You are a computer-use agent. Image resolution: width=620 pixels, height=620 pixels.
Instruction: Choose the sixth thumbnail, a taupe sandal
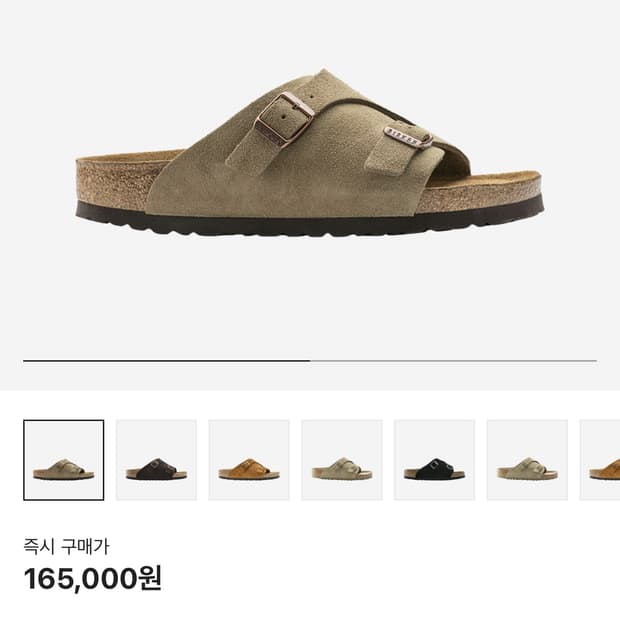(x=527, y=460)
